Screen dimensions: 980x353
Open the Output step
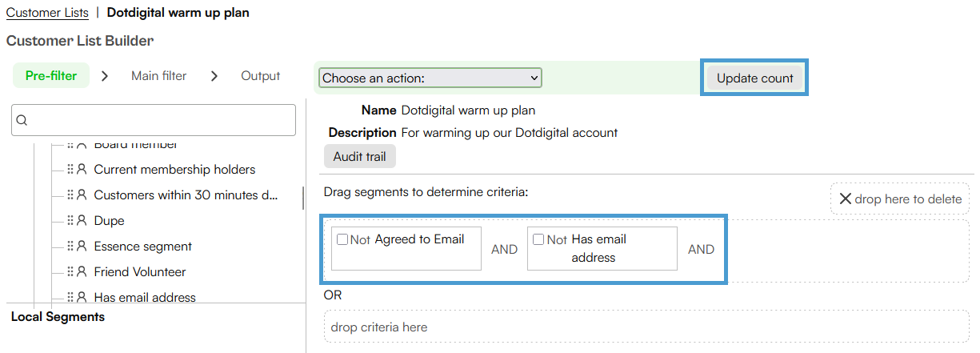tap(261, 76)
